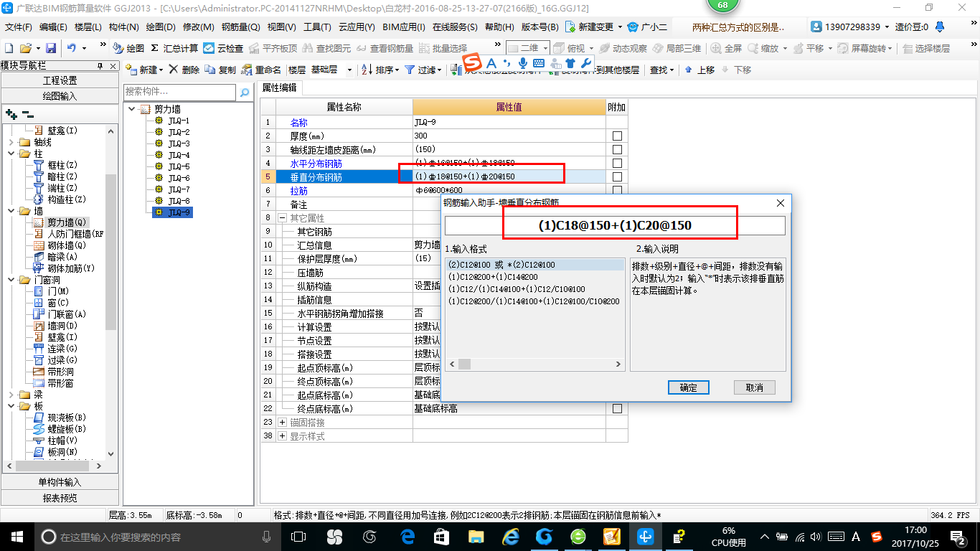The width and height of the screenshot is (980, 551).
Task: Click 重命名 rename button
Action: click(x=262, y=70)
